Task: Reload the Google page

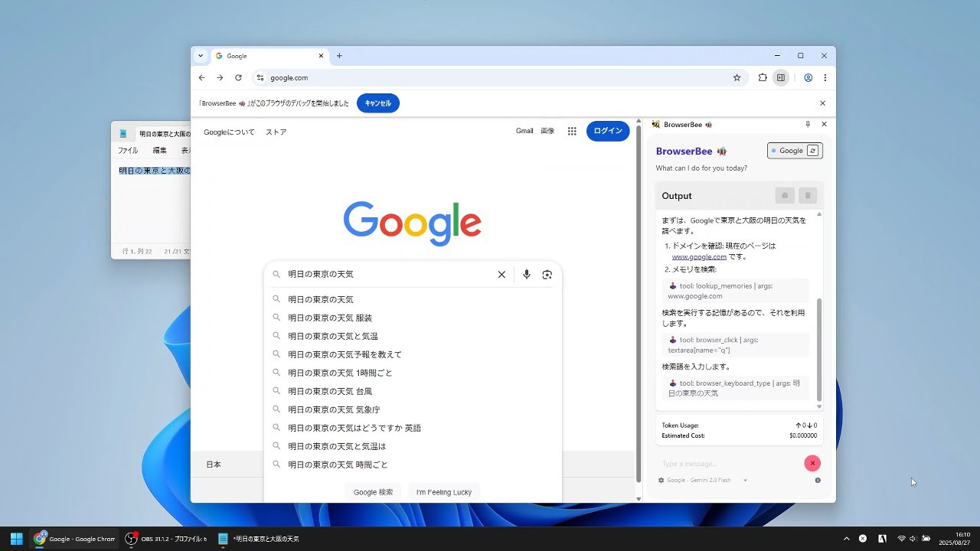Action: [238, 77]
